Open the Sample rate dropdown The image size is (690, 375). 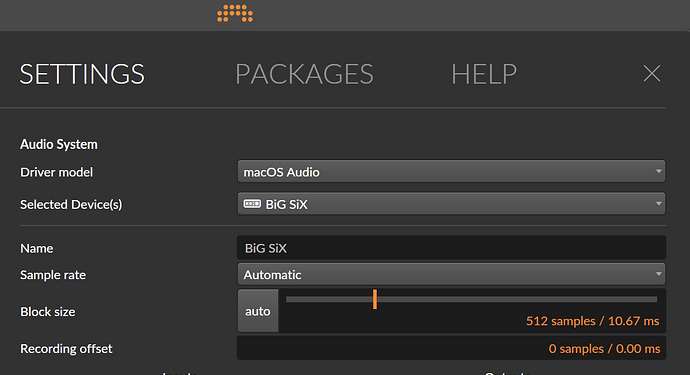[x=451, y=274]
